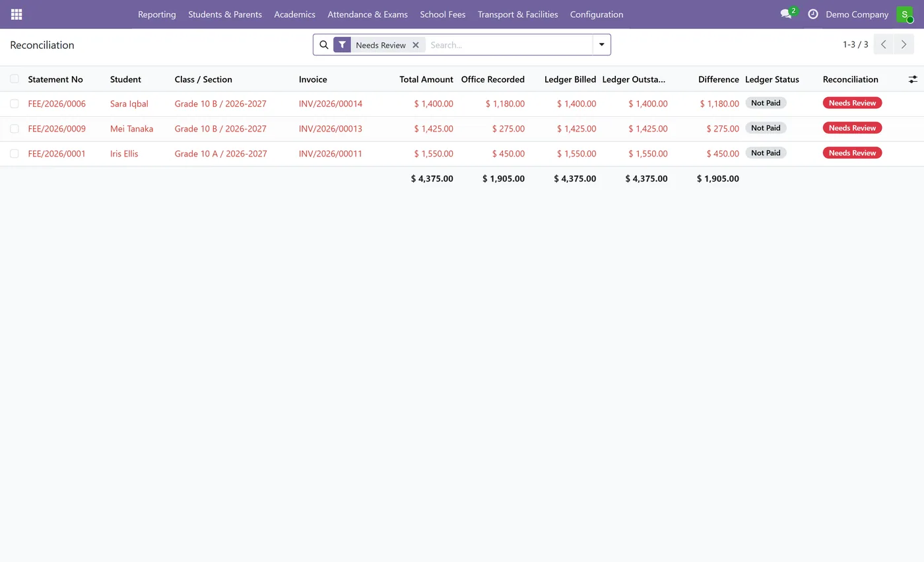Viewport: 924px width, 562px height.
Task: Click student name Iris Ellis
Action: point(124,154)
